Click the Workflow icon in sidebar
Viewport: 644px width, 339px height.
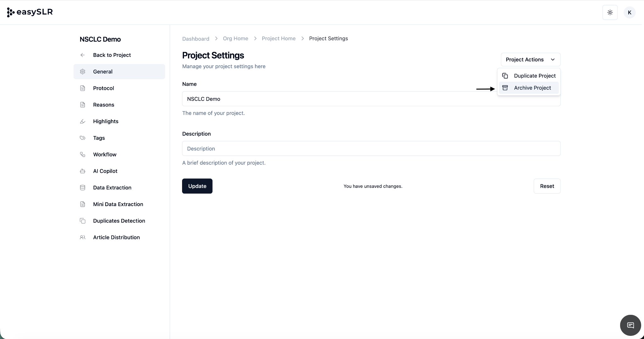[82, 155]
